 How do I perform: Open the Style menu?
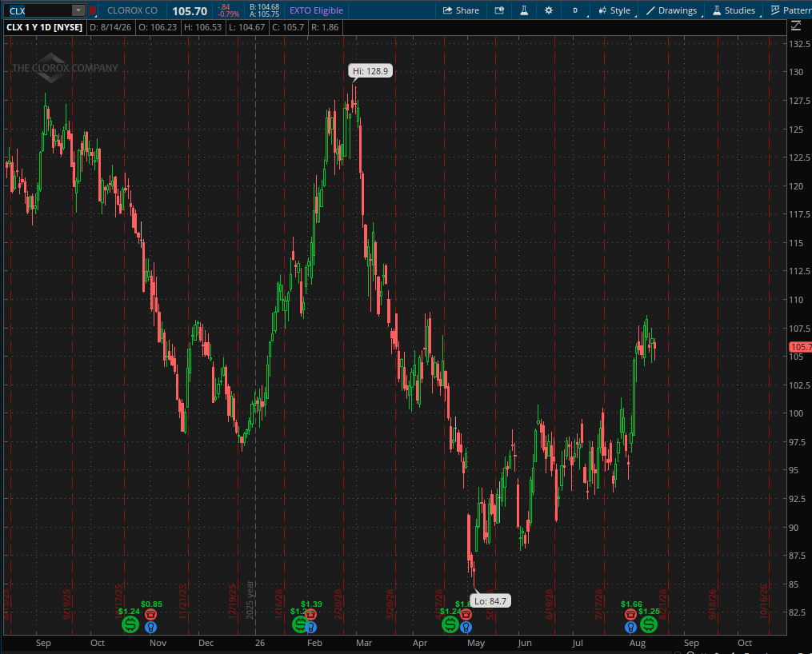[x=614, y=10]
